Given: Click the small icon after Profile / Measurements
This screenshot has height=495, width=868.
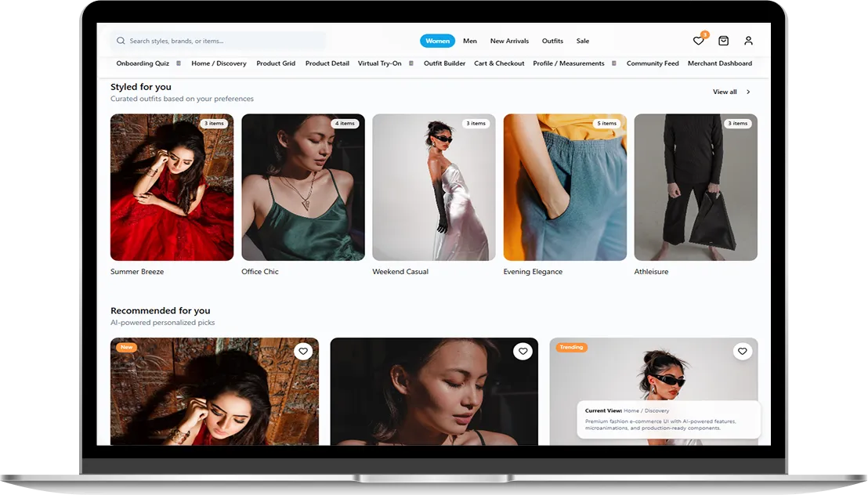Looking at the screenshot, I should [x=614, y=63].
